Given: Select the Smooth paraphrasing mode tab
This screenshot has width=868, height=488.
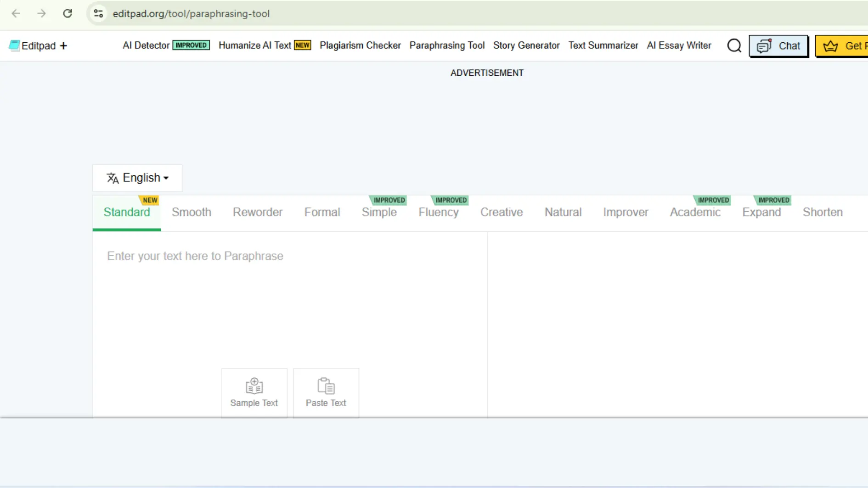Looking at the screenshot, I should (192, 212).
